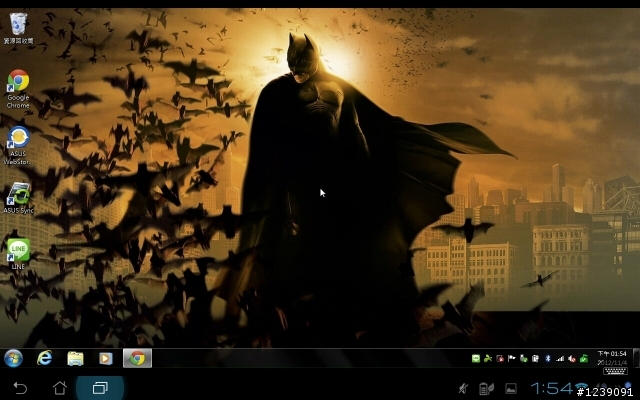The width and height of the screenshot is (640, 400).
Task: Open the Recycle Bin desktop icon
Action: tap(18, 28)
